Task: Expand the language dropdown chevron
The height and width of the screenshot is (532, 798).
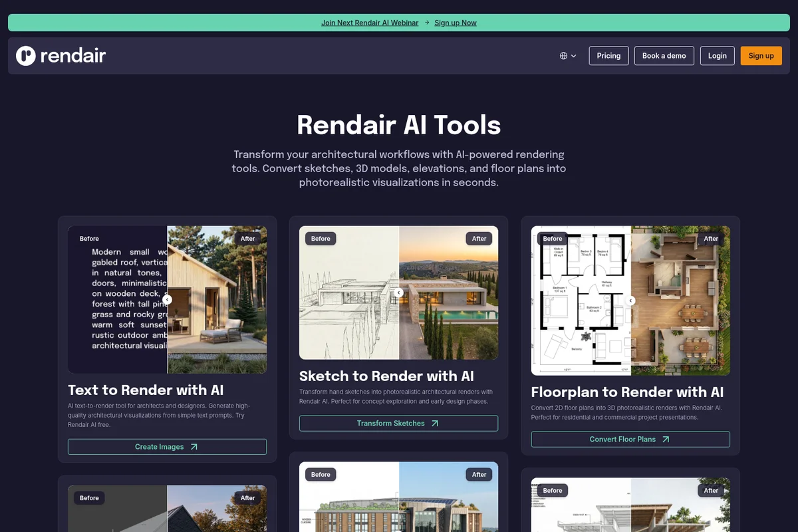Action: [x=574, y=56]
